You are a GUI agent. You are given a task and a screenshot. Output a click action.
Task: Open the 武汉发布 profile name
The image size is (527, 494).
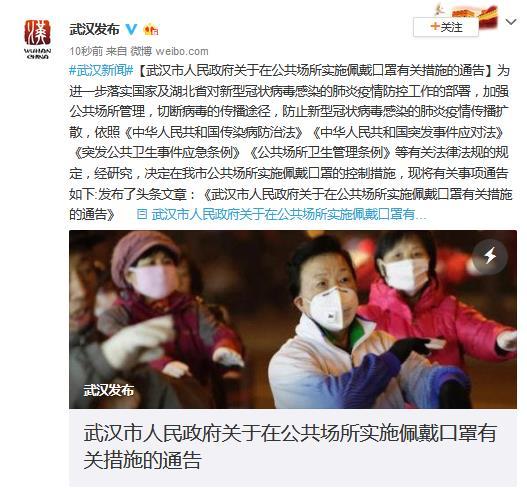click(x=94, y=30)
